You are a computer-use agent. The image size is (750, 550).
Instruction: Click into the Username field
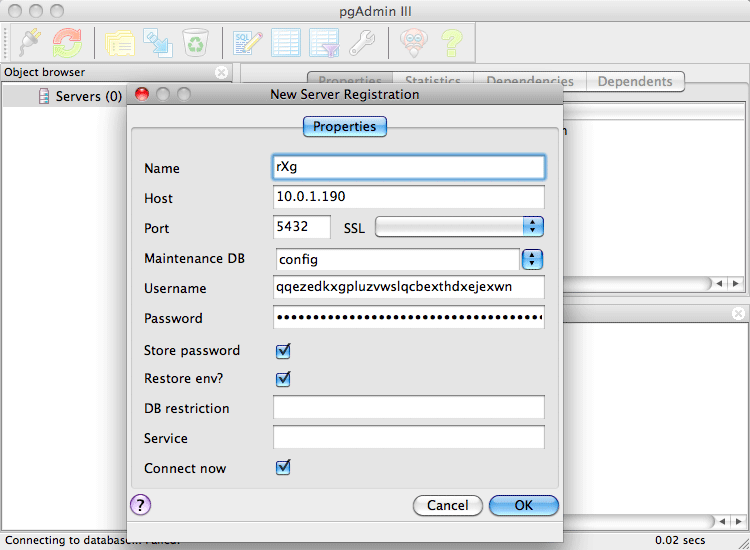point(408,287)
